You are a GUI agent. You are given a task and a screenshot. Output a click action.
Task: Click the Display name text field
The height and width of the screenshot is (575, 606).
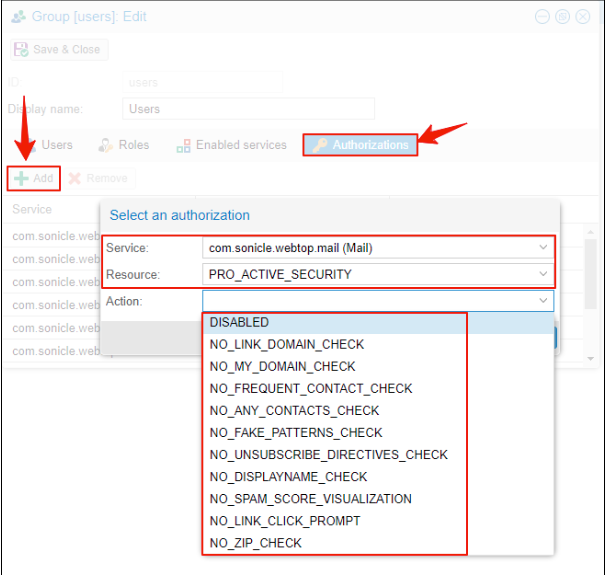point(248,109)
